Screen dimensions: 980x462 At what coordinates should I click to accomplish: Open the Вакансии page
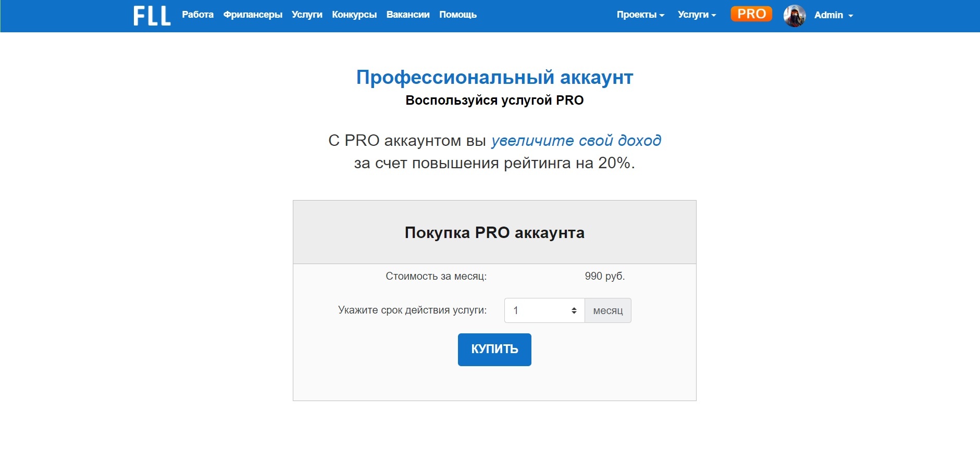(408, 15)
